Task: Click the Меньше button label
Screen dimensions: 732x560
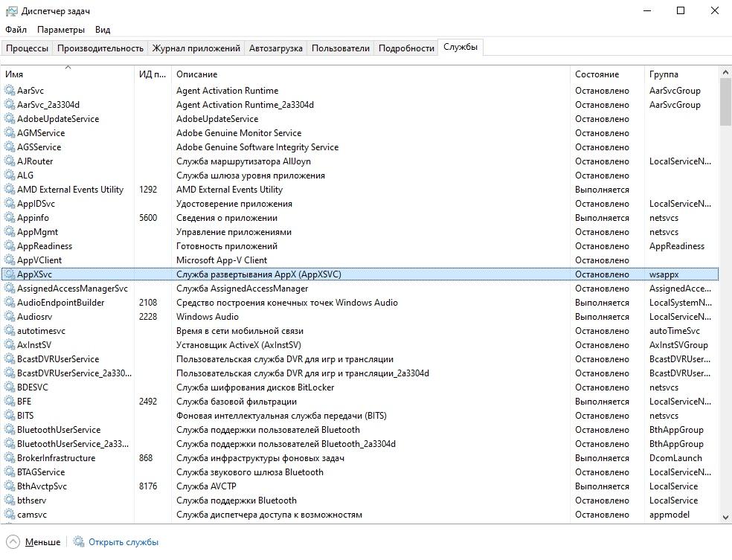Action: [42, 542]
